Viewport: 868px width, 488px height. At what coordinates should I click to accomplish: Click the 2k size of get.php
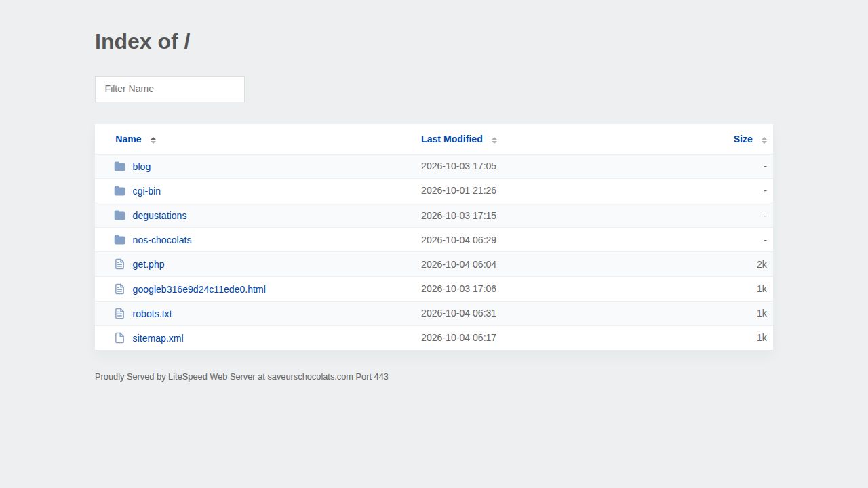pyautogui.click(x=762, y=264)
